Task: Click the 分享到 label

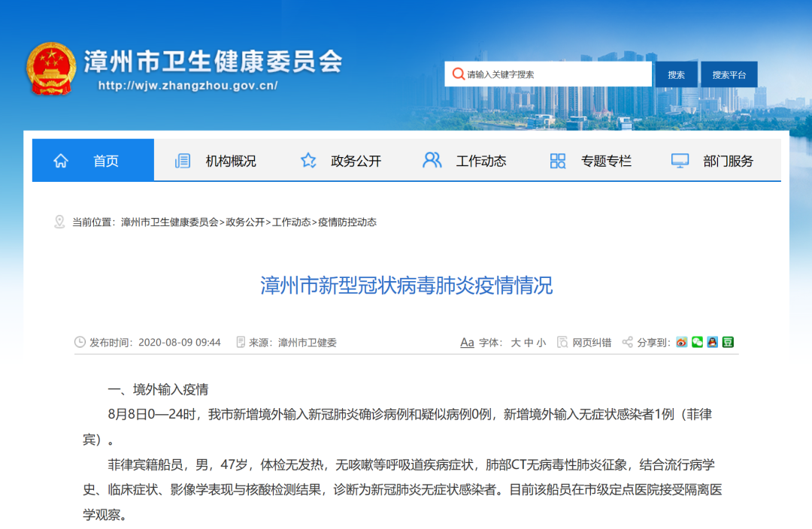Action: (653, 343)
